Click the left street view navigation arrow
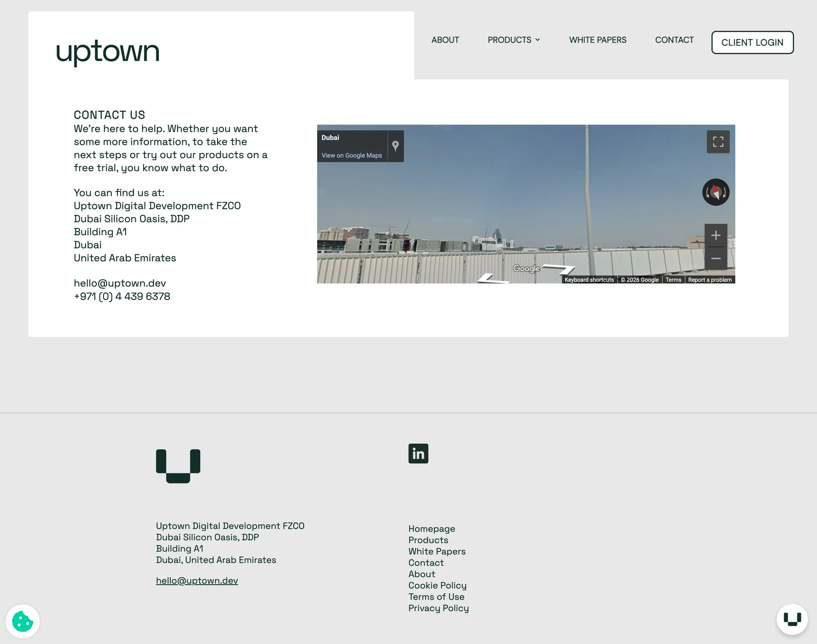The width and height of the screenshot is (817, 644). [494, 279]
